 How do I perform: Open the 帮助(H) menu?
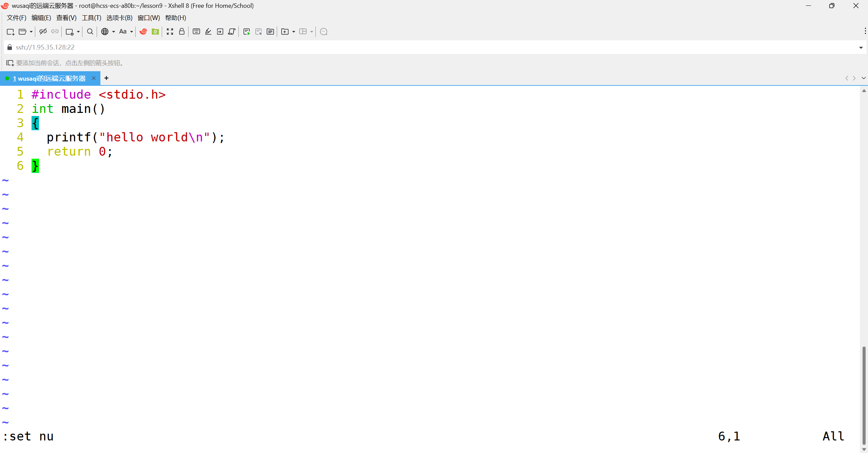[x=176, y=18]
